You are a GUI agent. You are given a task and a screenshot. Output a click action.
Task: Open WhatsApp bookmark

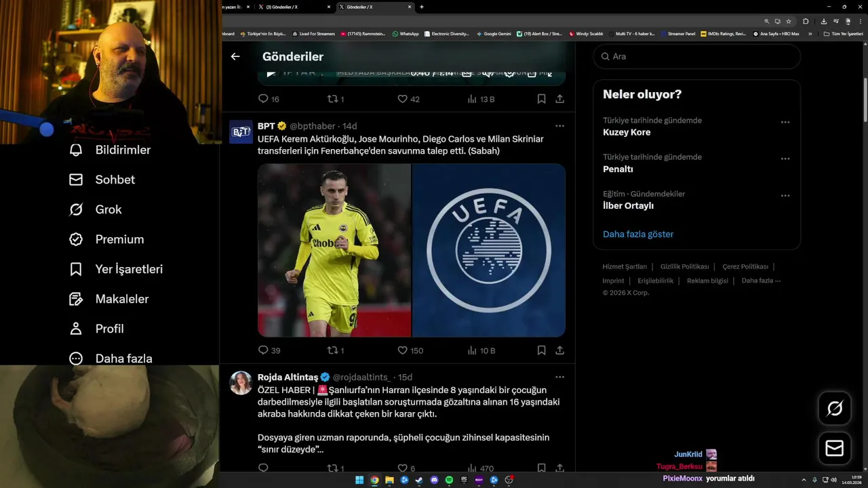pyautogui.click(x=406, y=33)
